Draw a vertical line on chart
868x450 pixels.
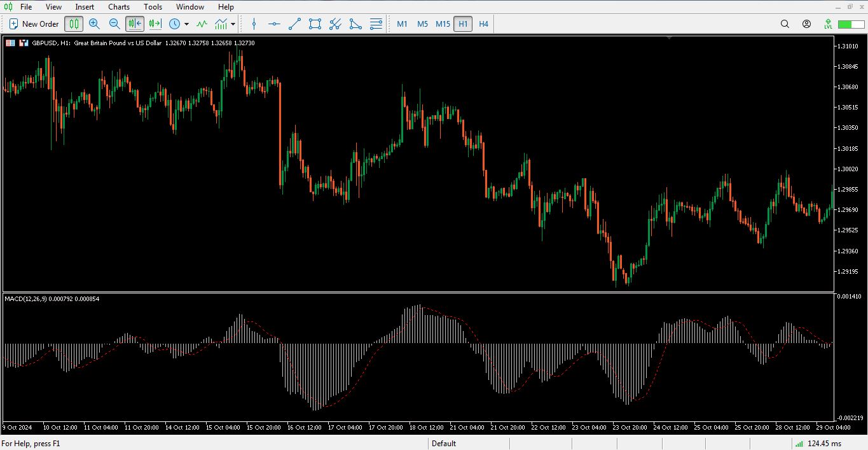[254, 24]
